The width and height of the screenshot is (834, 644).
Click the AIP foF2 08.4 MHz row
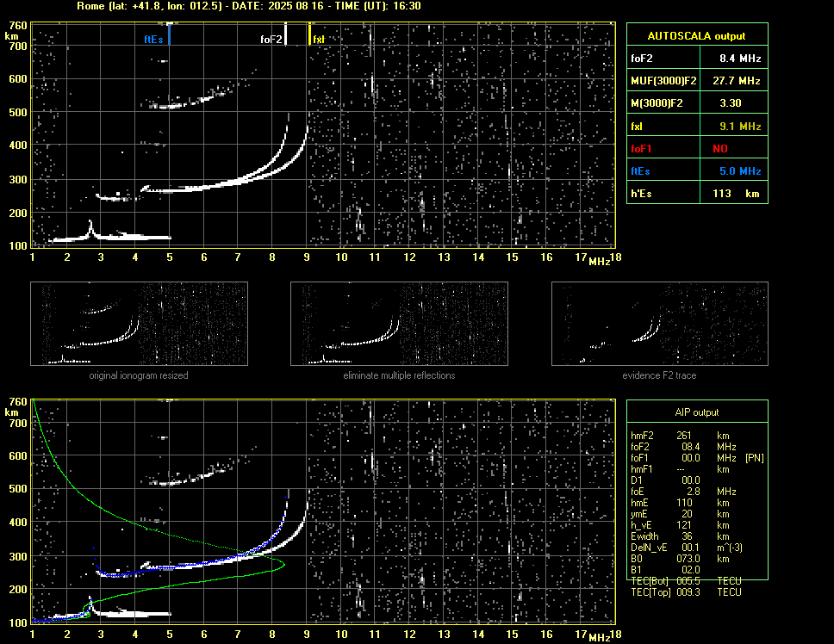pos(683,447)
